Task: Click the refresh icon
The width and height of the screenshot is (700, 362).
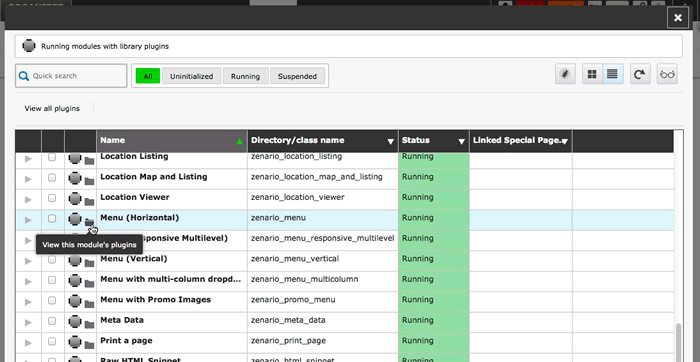Action: pos(640,74)
